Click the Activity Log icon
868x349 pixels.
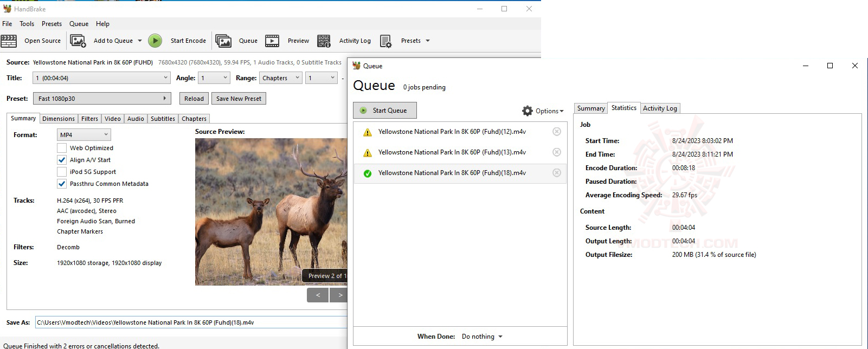point(324,41)
